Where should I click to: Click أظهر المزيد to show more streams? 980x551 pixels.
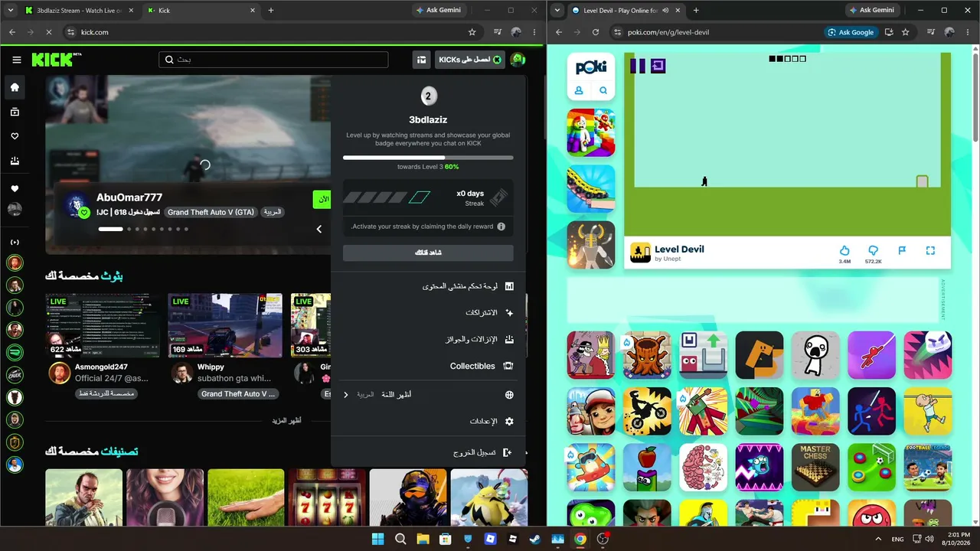[x=286, y=421]
